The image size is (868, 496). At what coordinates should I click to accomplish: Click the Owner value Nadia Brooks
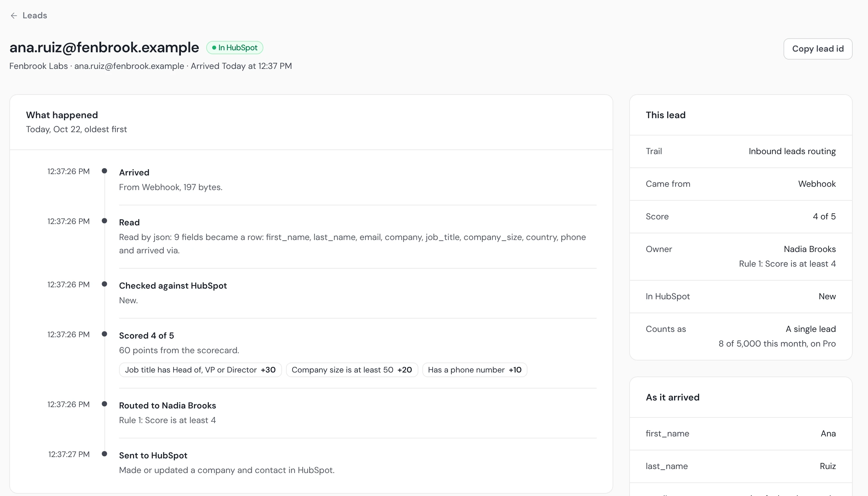click(810, 249)
